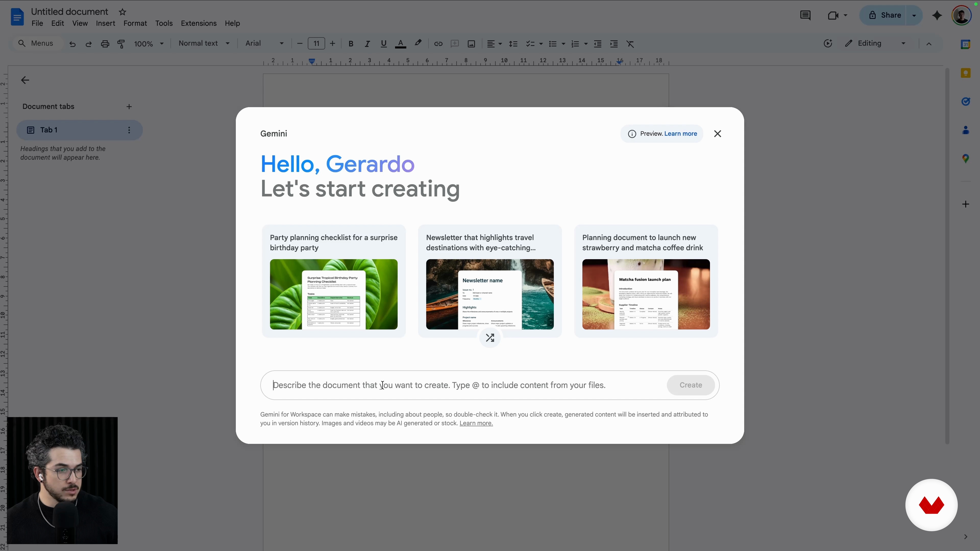
Task: Open the Format menu
Action: tap(135, 23)
